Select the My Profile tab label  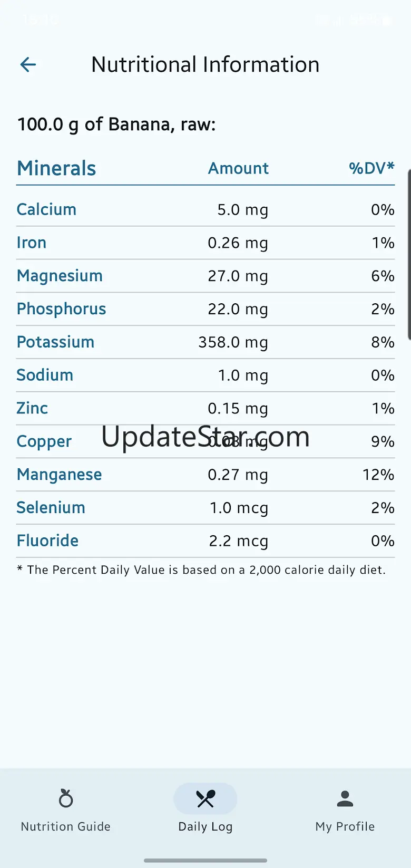coord(345,826)
